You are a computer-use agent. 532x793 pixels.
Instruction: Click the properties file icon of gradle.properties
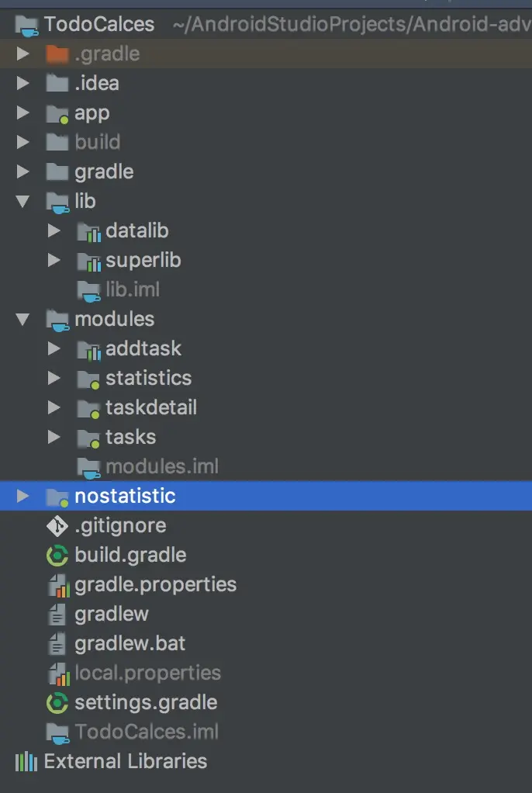[58, 585]
